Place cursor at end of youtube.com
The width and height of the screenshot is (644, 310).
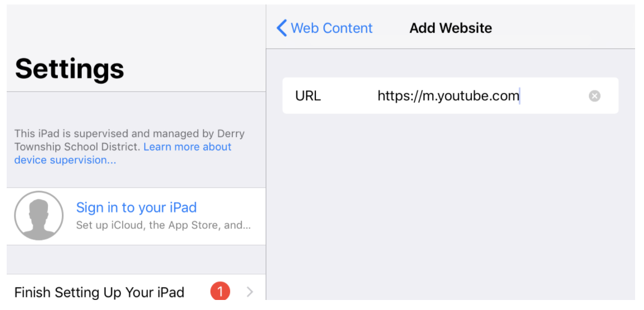519,96
